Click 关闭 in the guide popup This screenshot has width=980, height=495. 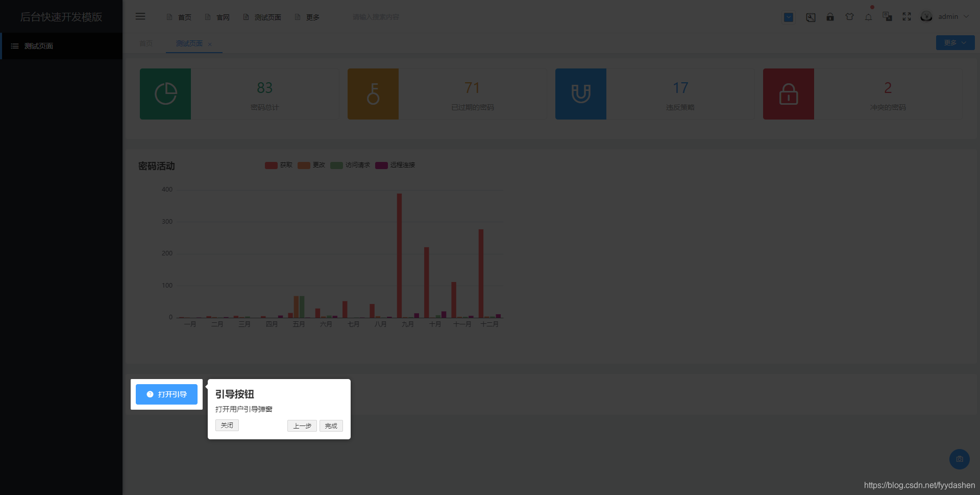pos(227,426)
